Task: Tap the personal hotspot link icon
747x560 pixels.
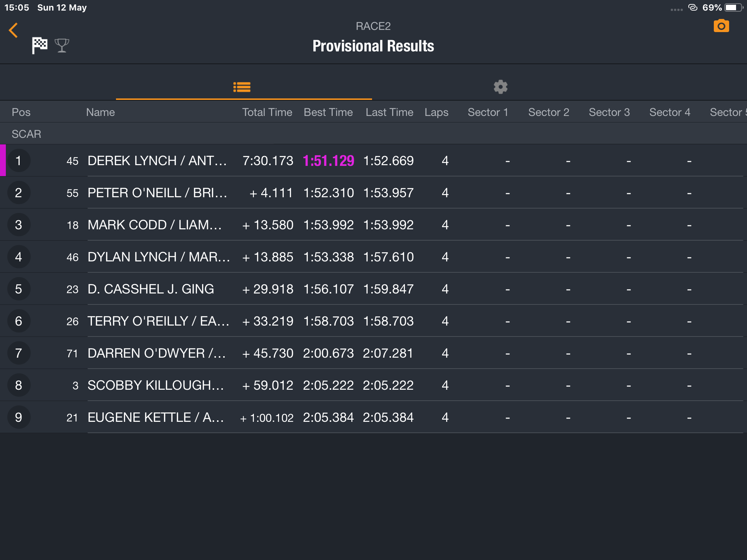Action: coord(693,7)
